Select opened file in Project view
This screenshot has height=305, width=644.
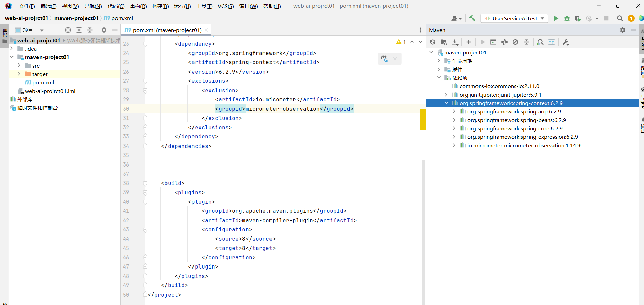click(68, 30)
